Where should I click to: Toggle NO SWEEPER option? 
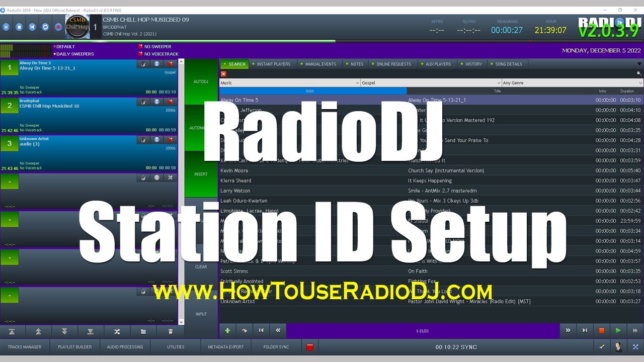[x=154, y=47]
